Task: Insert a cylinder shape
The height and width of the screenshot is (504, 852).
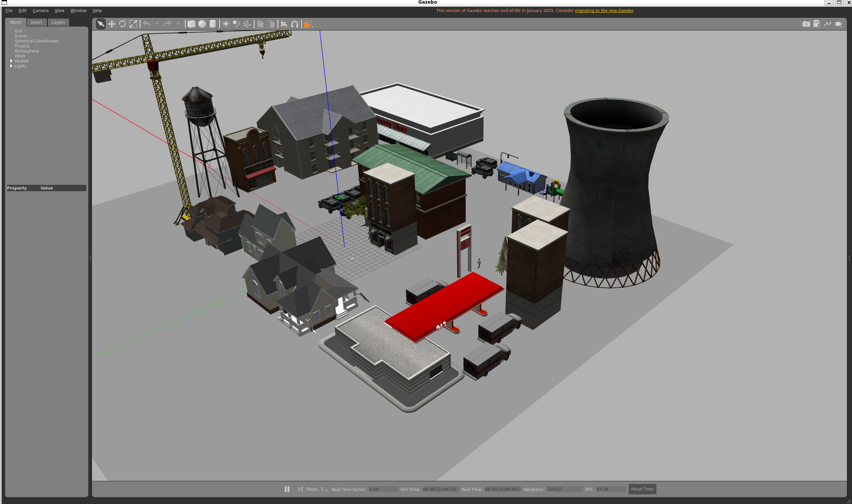Action: 213,24
